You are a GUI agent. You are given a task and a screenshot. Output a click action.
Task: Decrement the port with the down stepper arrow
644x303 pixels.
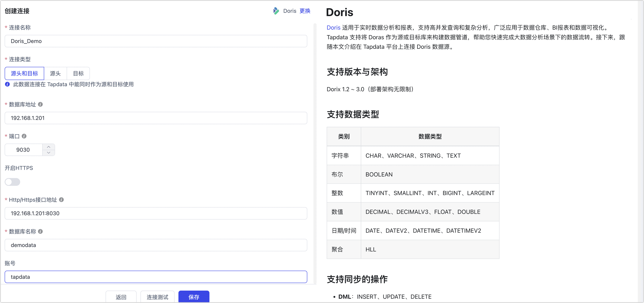click(x=49, y=153)
